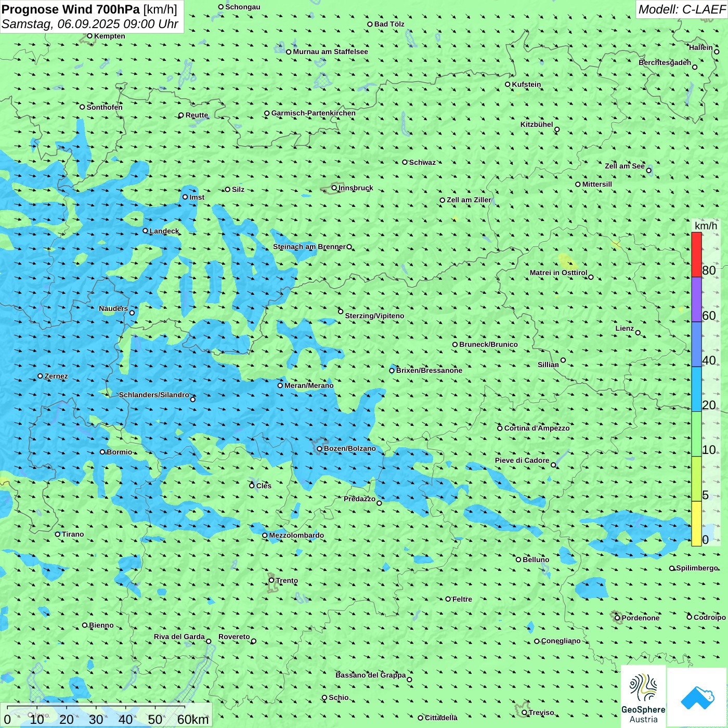Image resolution: width=728 pixels, height=728 pixels.
Task: Click the Sterzing/Vipiteno label
Action: (374, 316)
